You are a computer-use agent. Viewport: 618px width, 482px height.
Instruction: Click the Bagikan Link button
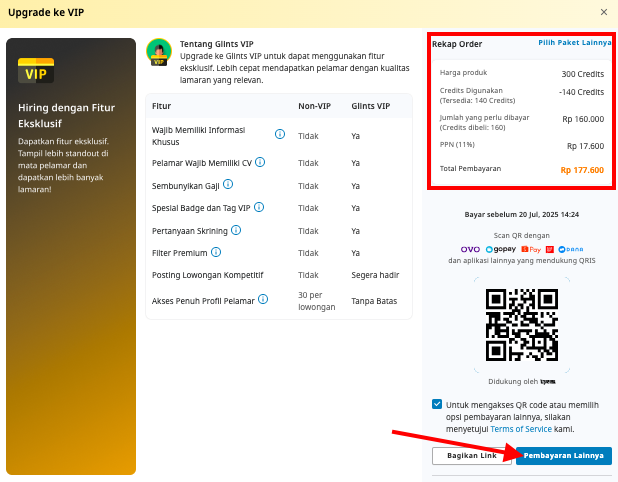point(472,456)
